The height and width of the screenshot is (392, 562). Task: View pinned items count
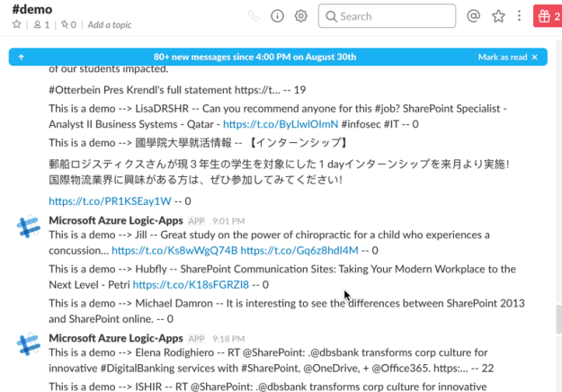68,24
